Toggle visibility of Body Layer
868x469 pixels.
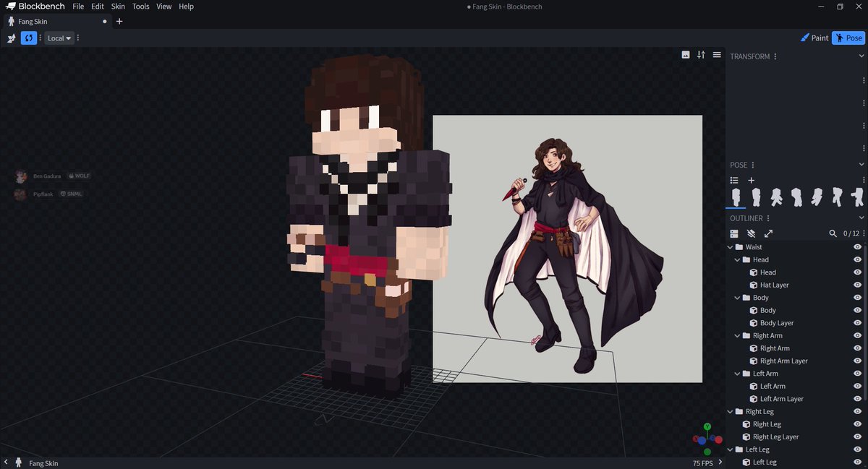[x=857, y=323]
